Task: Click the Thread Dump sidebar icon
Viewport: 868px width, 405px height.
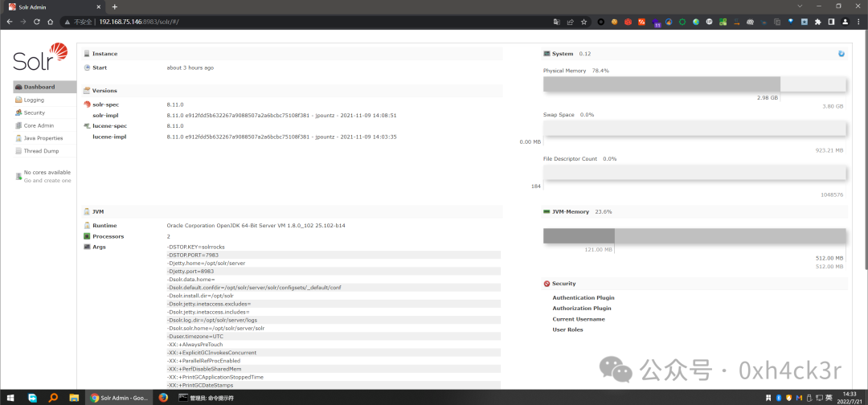Action: coord(18,151)
